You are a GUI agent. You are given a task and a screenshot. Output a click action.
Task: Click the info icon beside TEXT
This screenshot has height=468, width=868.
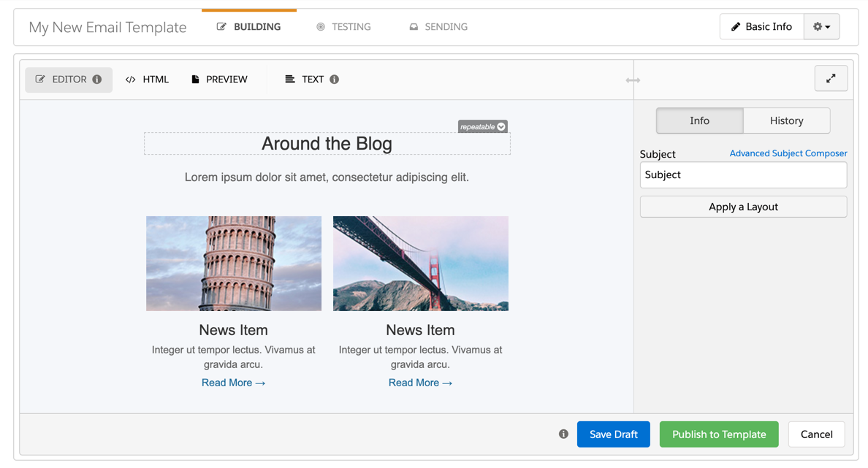pyautogui.click(x=334, y=80)
